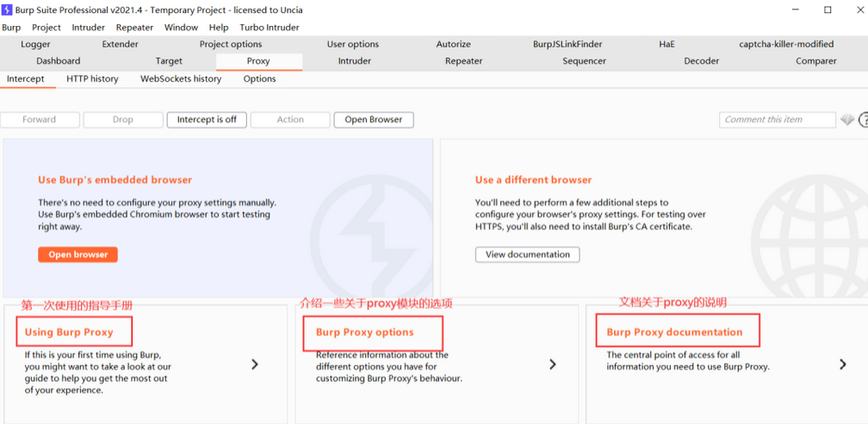The width and height of the screenshot is (868, 424).
Task: Switch to the User options tab
Action: [x=353, y=44]
